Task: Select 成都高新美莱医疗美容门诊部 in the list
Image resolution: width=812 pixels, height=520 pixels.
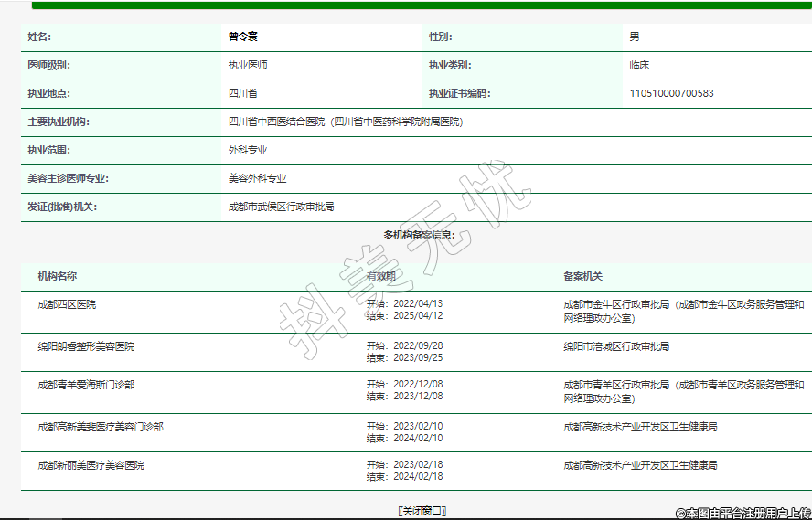Action: click(x=101, y=427)
